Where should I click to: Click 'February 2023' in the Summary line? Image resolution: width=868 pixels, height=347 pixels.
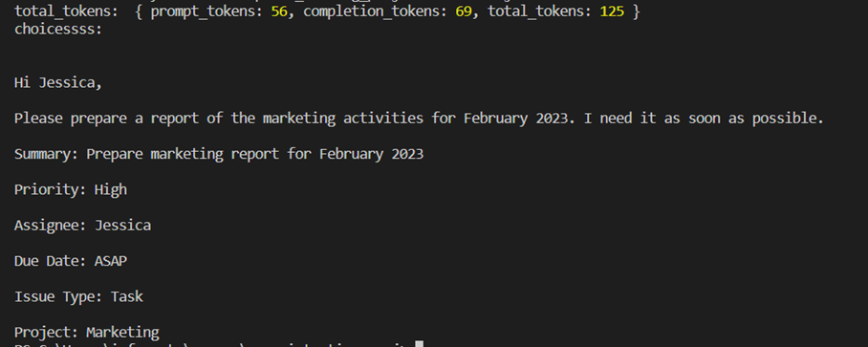tap(372, 154)
